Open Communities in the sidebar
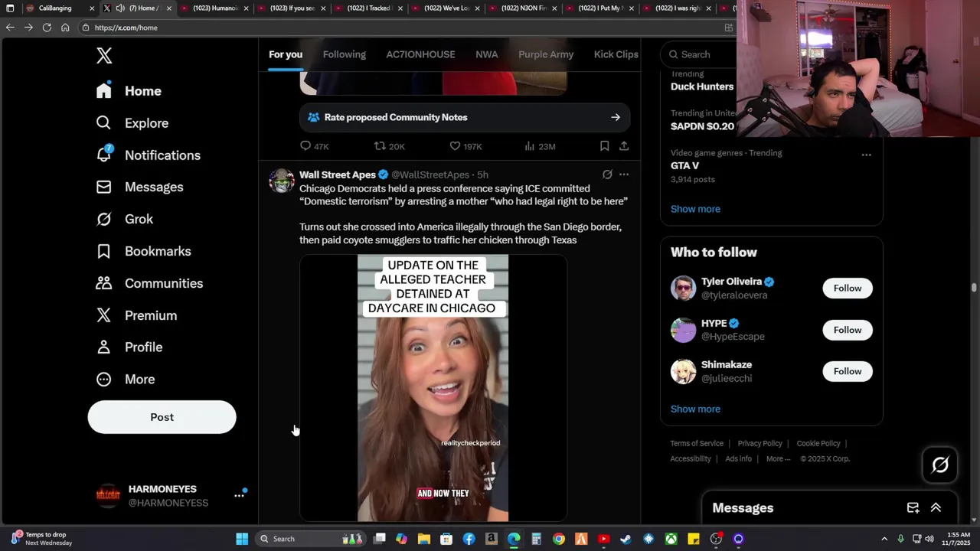This screenshot has width=980, height=551. tap(149, 283)
